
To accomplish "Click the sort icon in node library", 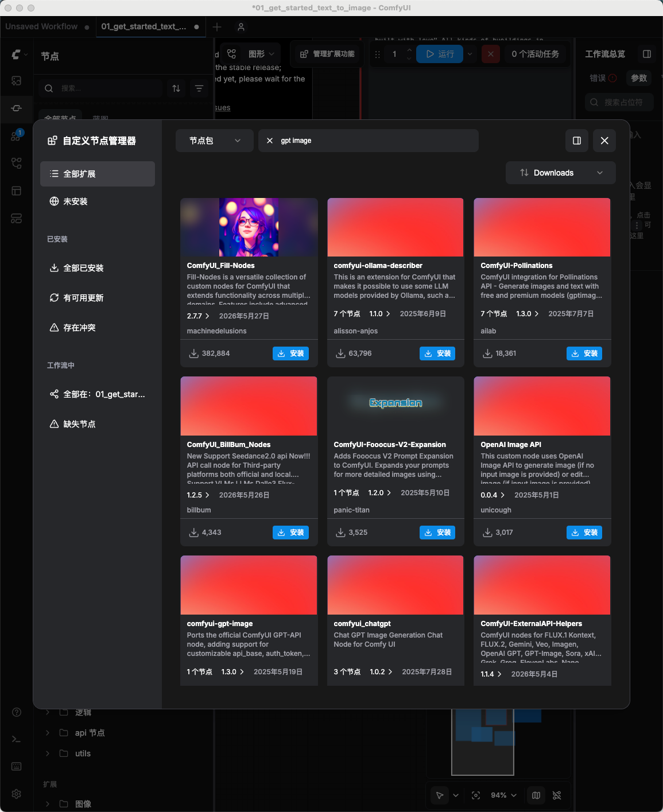I will (176, 88).
